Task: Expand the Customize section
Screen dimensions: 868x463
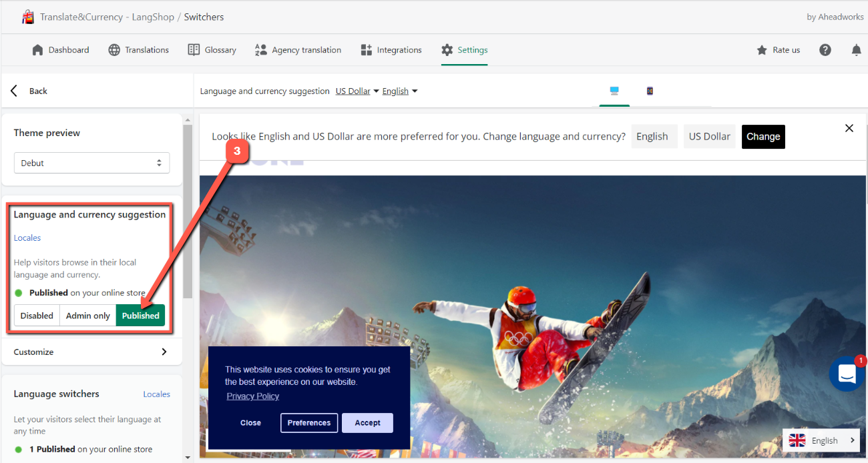Action: [91, 352]
